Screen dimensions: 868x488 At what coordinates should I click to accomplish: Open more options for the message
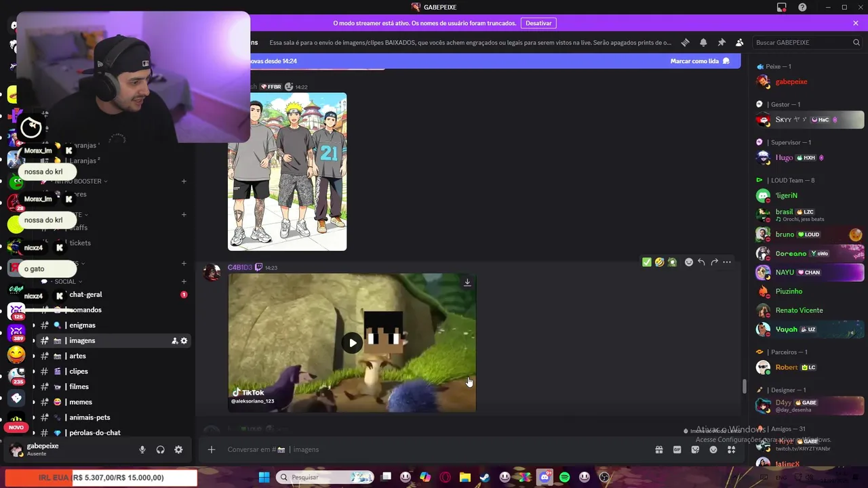pos(727,262)
